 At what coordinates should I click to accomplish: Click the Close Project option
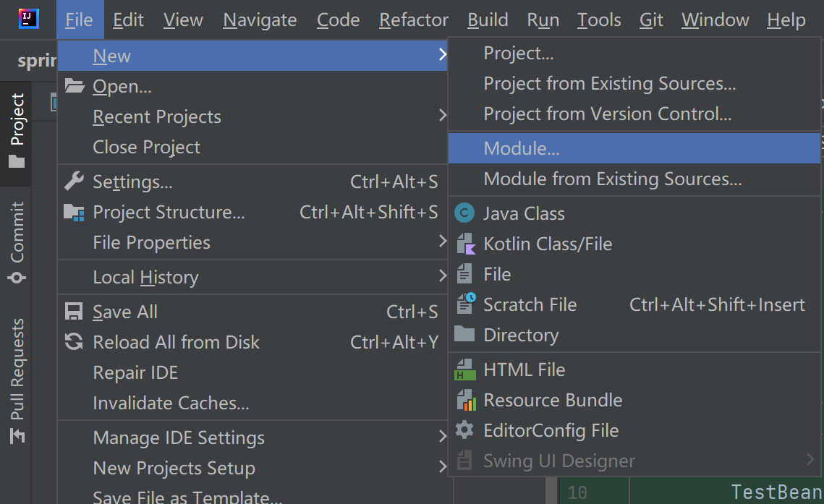[x=146, y=147]
